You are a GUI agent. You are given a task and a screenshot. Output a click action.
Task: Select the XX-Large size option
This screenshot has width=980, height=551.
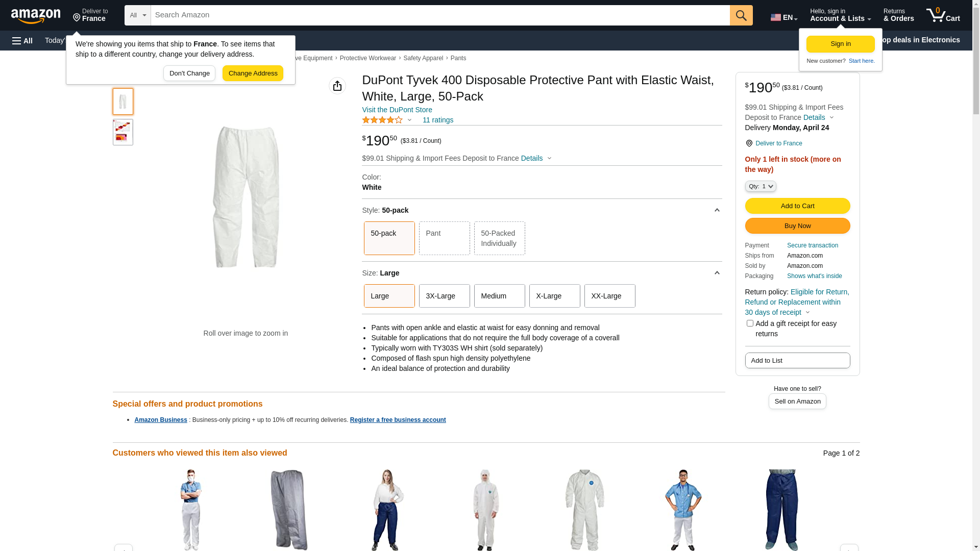pyautogui.click(x=609, y=296)
